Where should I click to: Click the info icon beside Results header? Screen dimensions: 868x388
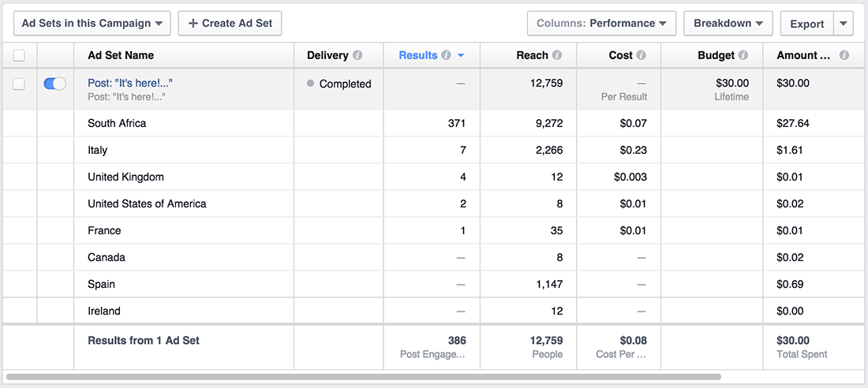[x=446, y=55]
